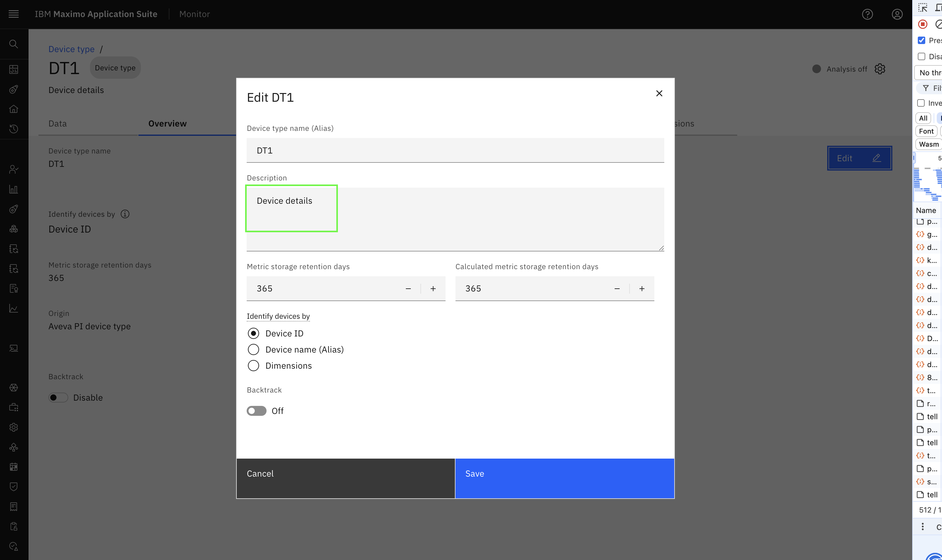Open DevTools three-dot menu at bottom

[923, 527]
